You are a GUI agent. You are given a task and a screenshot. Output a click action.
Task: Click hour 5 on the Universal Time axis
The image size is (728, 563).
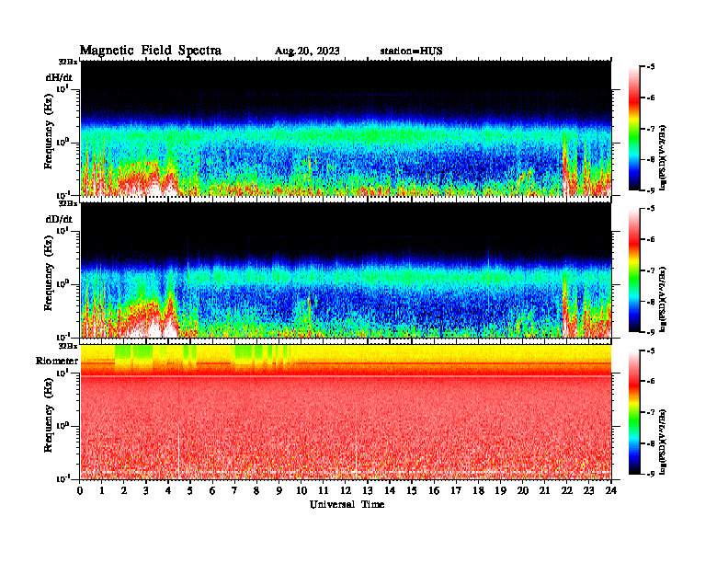coord(190,491)
